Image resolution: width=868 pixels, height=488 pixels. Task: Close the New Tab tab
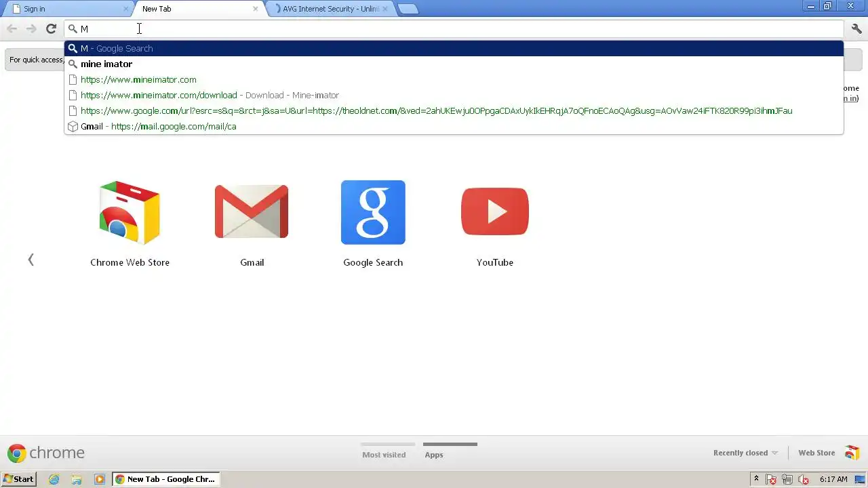pyautogui.click(x=255, y=9)
